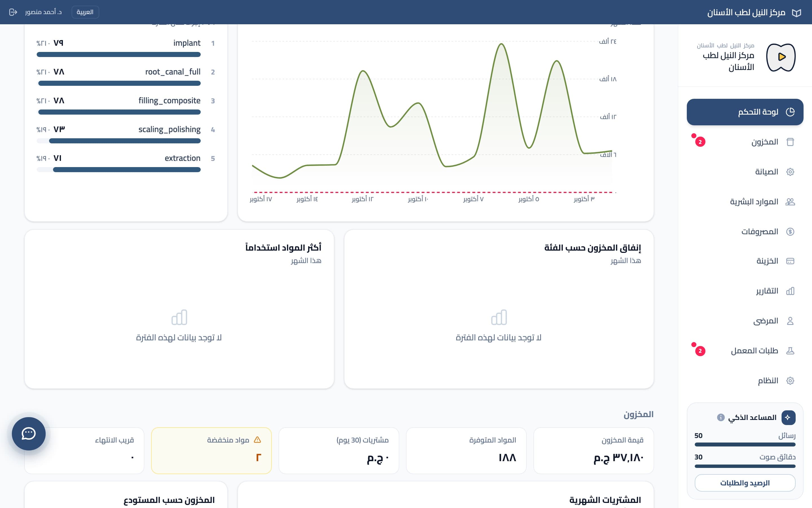
Task: Select the implant procedure row
Action: click(126, 48)
